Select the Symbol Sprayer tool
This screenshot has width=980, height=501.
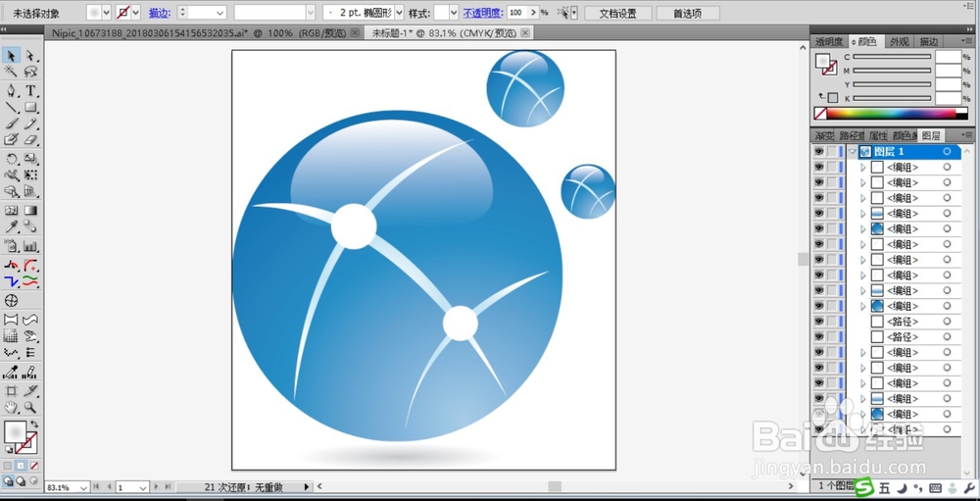coord(11,246)
